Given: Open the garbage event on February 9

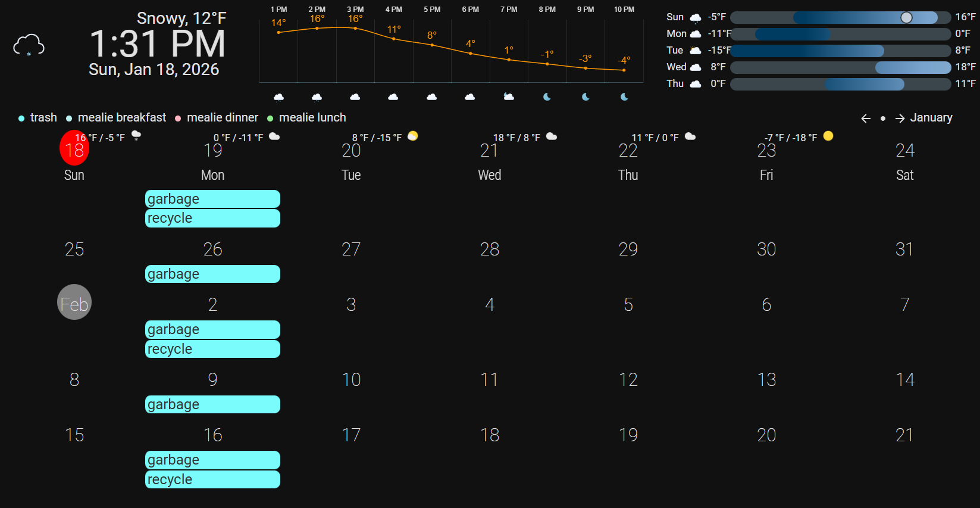Looking at the screenshot, I should [x=212, y=404].
